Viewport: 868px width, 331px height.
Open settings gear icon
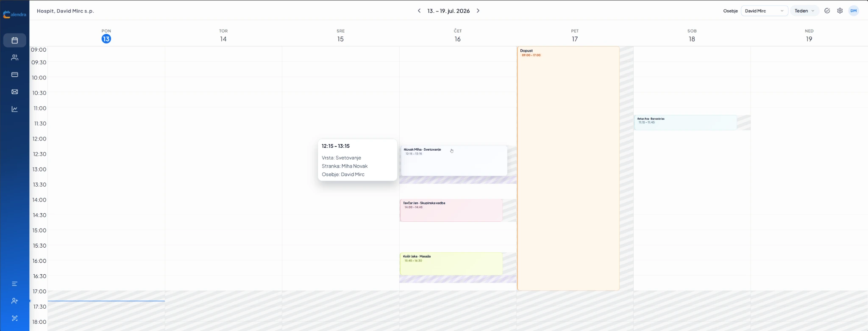point(840,11)
